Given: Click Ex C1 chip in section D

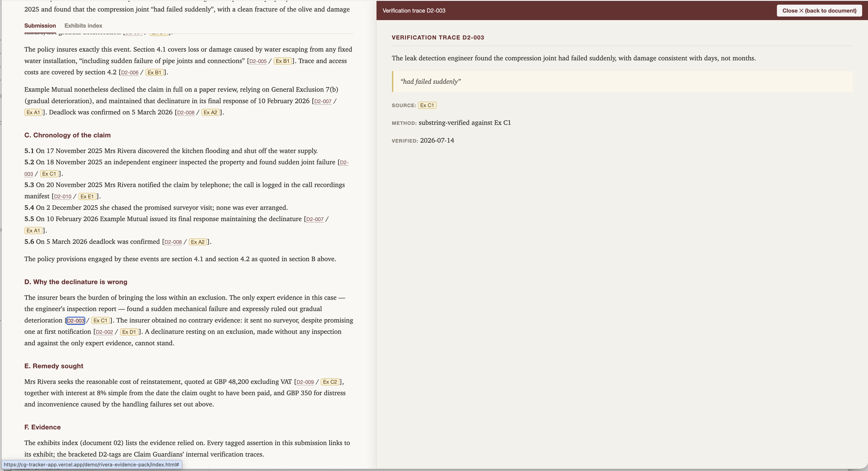Looking at the screenshot, I should [100, 320].
